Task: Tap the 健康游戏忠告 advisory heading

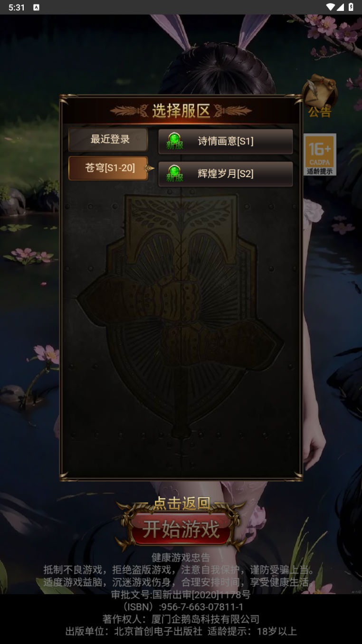Action: point(181,557)
